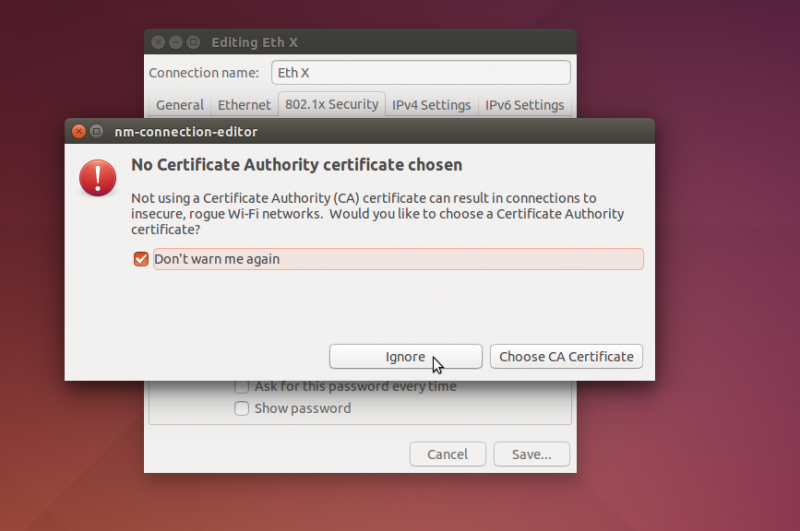Choose CA Certificate in the warning dialog
This screenshot has height=531, width=800.
(566, 357)
